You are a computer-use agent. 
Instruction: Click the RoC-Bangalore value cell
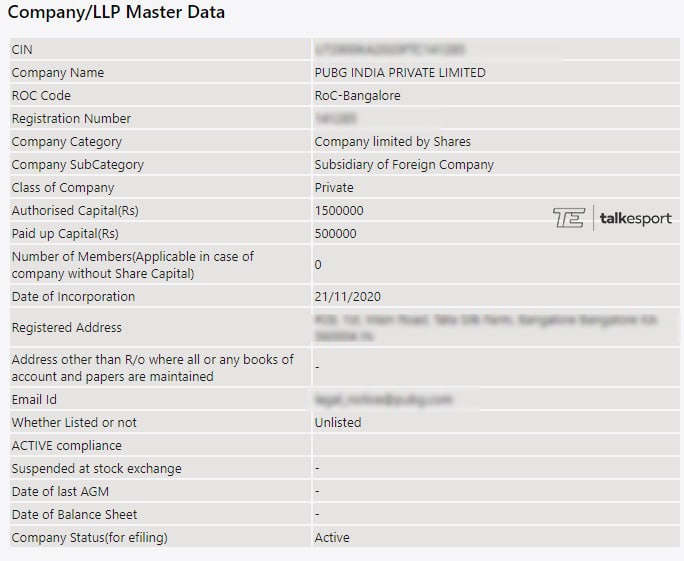point(359,96)
